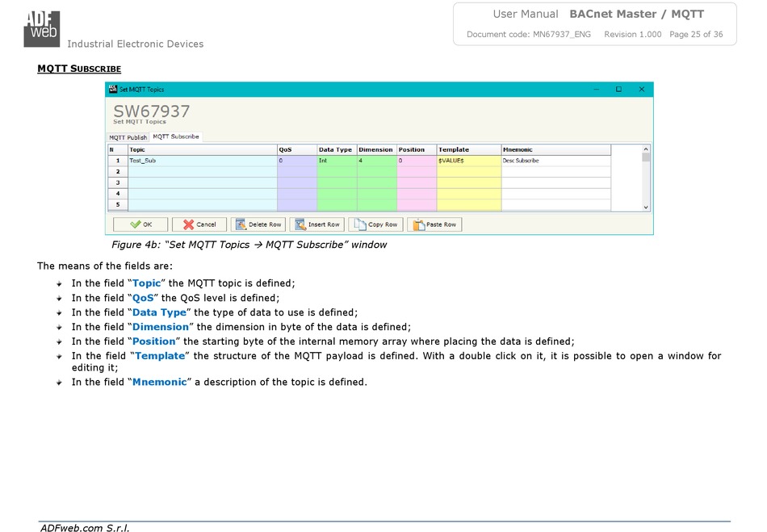Click the Topic column header

pyautogui.click(x=203, y=149)
